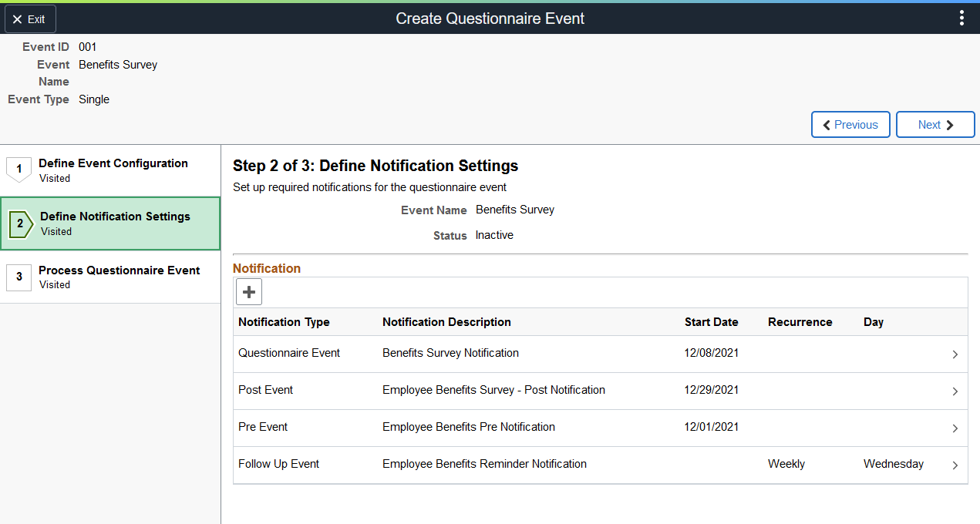Select Define Notification Settings step
The height and width of the screenshot is (524, 980).
pos(115,217)
